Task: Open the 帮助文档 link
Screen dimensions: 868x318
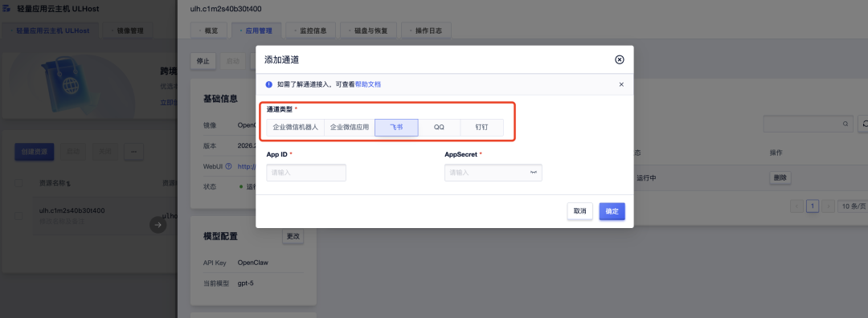Action: click(x=367, y=84)
